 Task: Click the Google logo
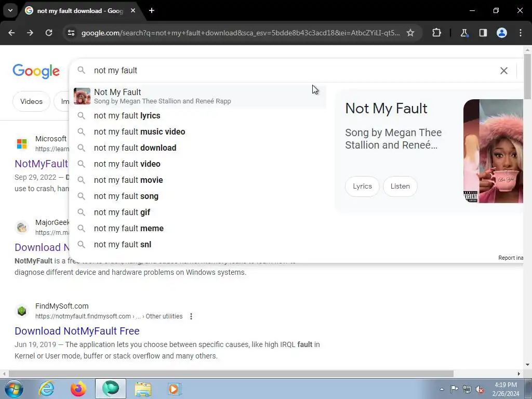[36, 71]
